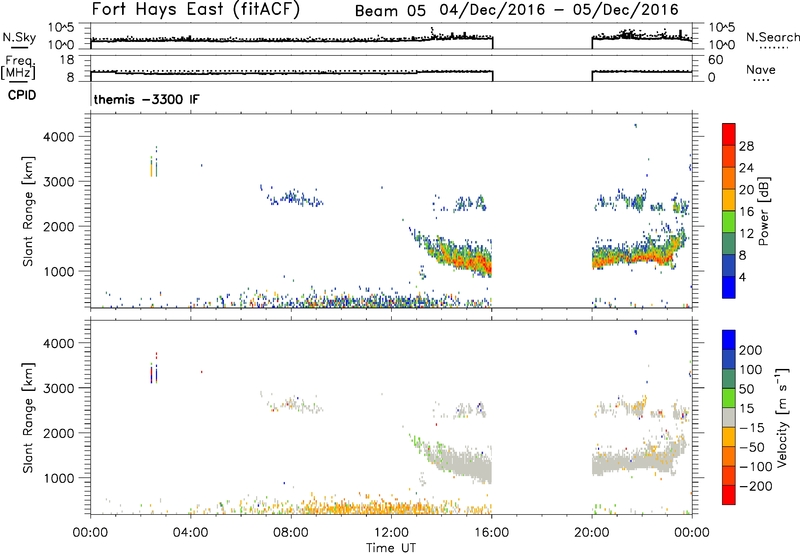Click the date range '04/Dec/2016 – 05/Dec/2016'

pyautogui.click(x=559, y=10)
